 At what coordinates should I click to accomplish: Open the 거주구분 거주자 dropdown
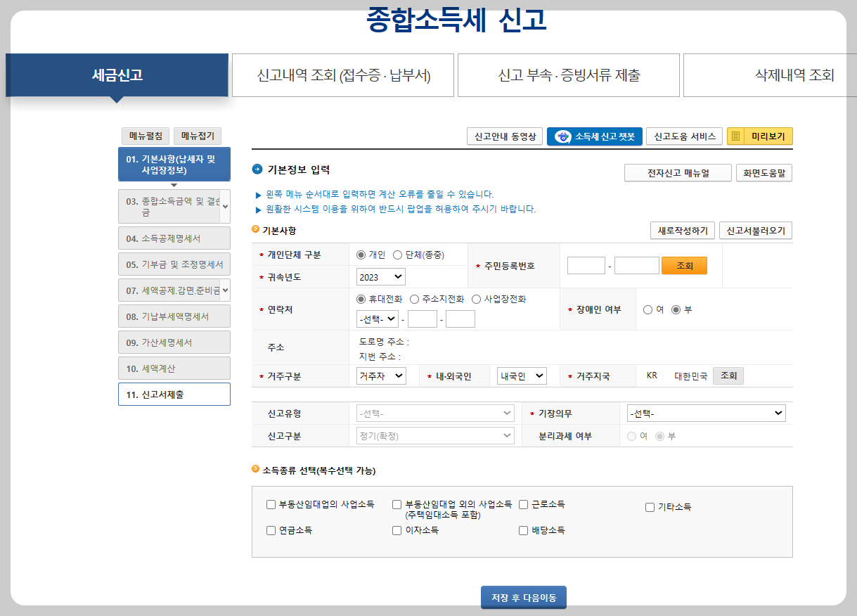[x=381, y=376]
